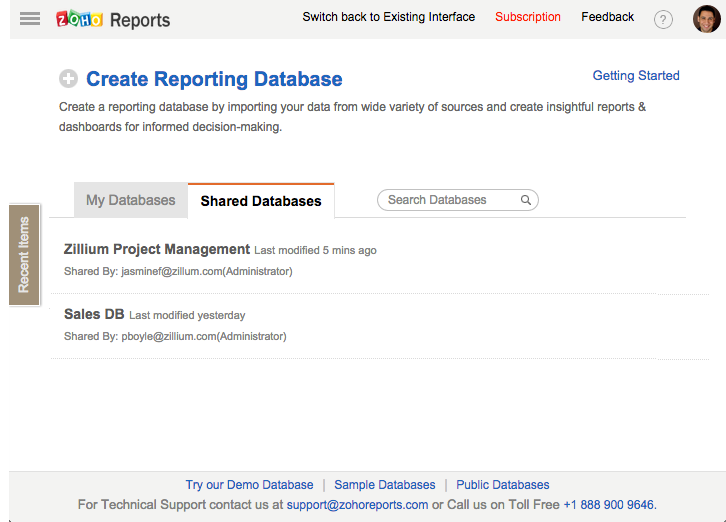Click the support@zohoreports.com email link
This screenshot has width=726, height=522.
(357, 505)
